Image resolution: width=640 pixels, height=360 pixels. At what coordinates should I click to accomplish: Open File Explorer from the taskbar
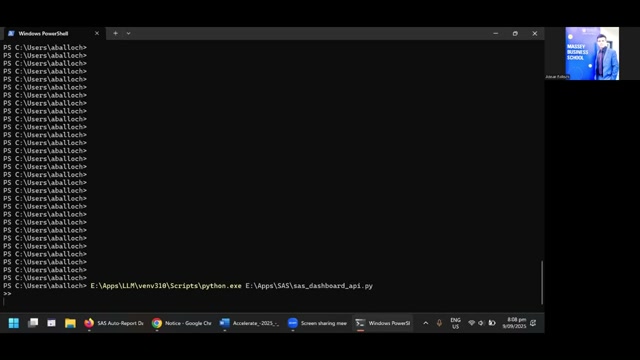coord(70,323)
